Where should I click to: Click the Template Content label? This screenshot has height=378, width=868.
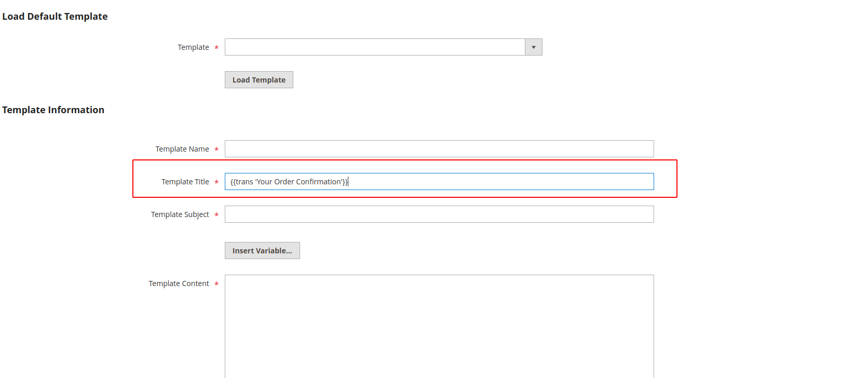[x=179, y=283]
